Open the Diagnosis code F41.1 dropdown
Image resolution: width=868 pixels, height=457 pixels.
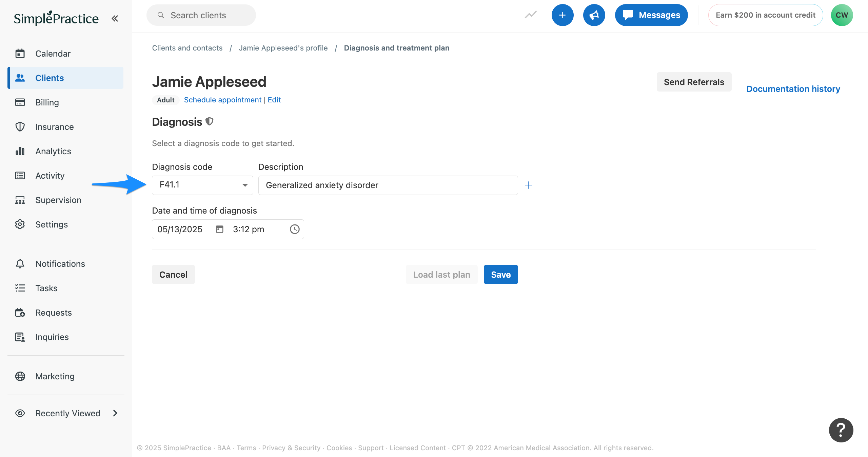(x=202, y=185)
